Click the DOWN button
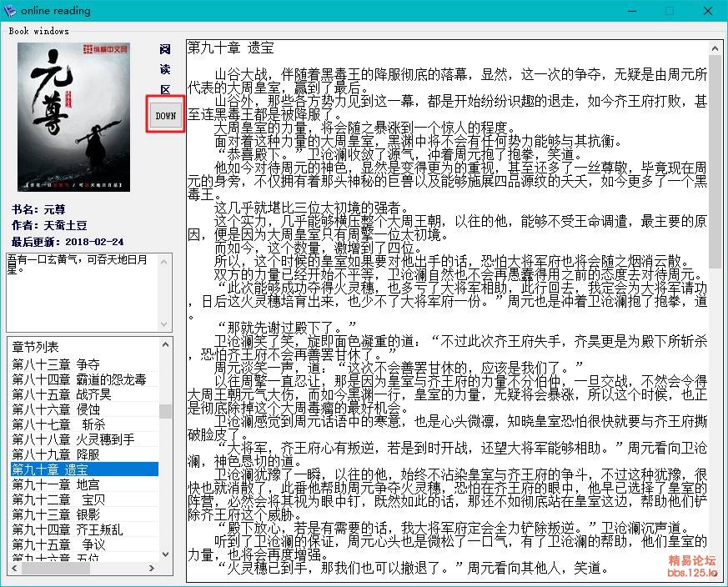Viewport: 728px width, 587px height. coord(166,116)
